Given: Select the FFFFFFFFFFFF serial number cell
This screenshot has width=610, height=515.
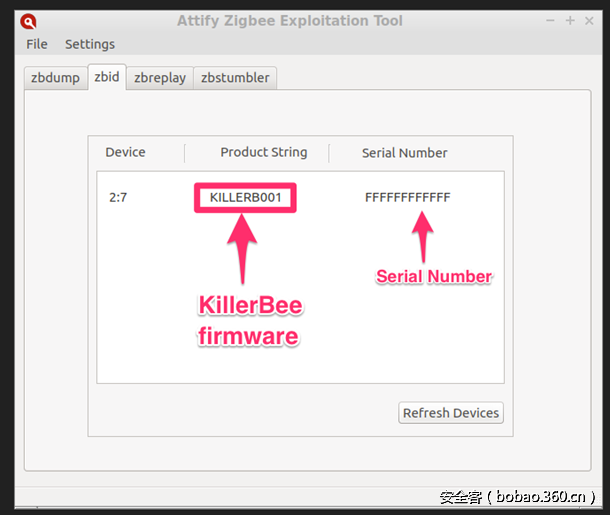Looking at the screenshot, I should point(407,198).
